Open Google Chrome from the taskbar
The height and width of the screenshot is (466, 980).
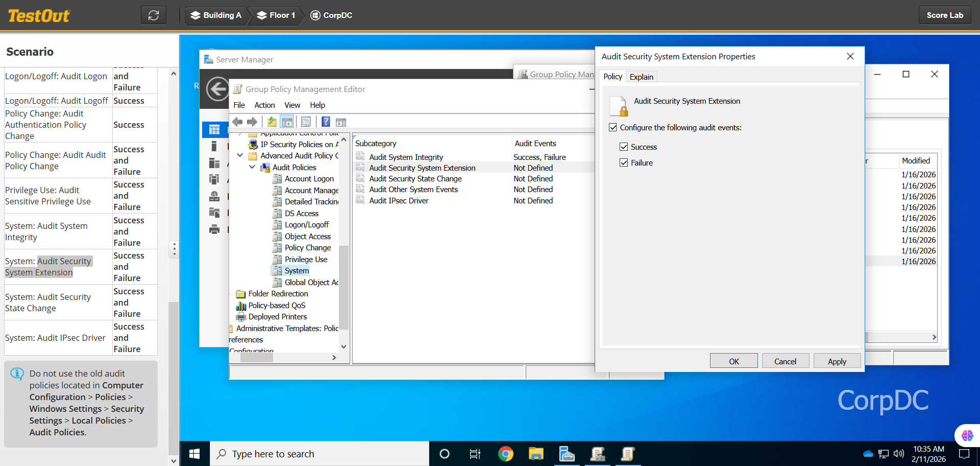(x=505, y=454)
